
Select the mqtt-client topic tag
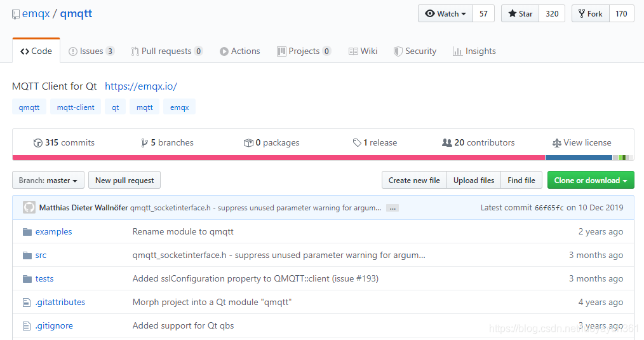(x=76, y=107)
